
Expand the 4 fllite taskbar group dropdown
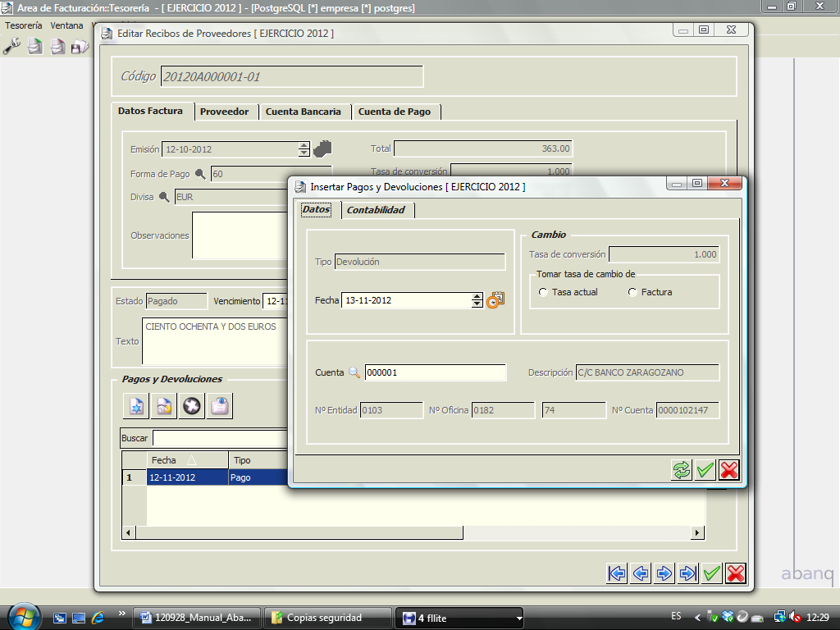pos(518,619)
